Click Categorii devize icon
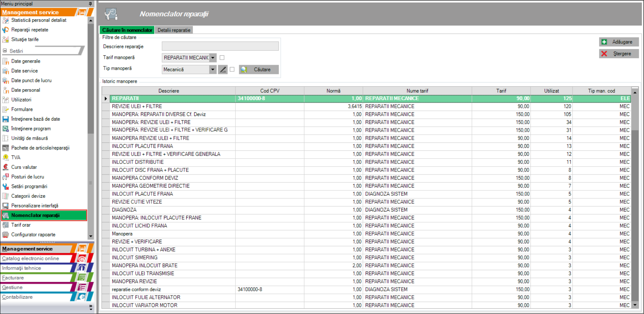Viewport: 644px width, 314px height. coord(5,196)
